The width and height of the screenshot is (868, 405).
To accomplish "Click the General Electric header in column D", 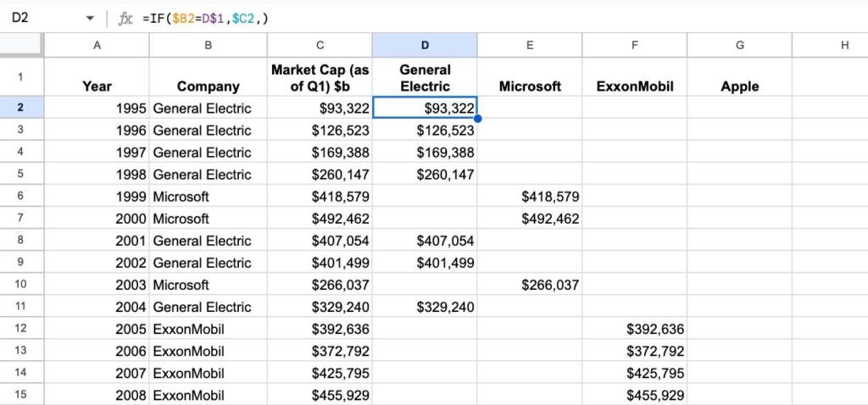I will [x=425, y=78].
